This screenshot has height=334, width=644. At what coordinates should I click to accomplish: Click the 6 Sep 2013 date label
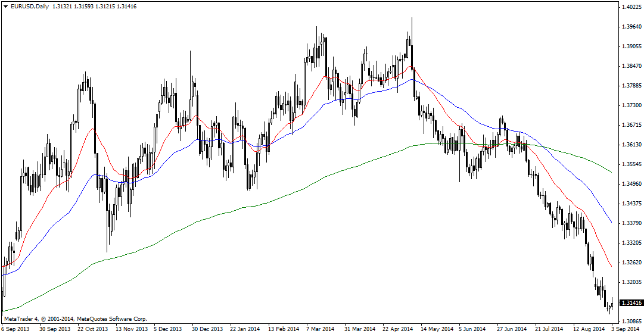(x=15, y=329)
